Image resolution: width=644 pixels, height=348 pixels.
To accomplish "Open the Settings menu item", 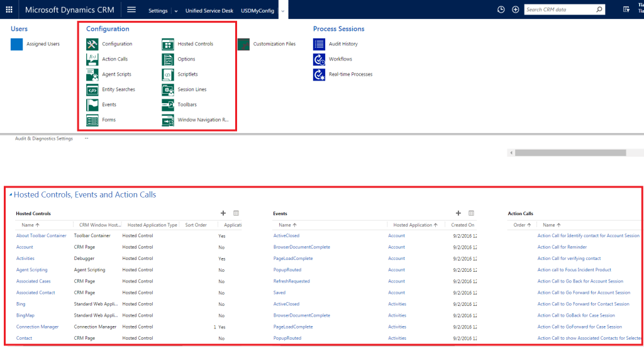I will point(158,11).
